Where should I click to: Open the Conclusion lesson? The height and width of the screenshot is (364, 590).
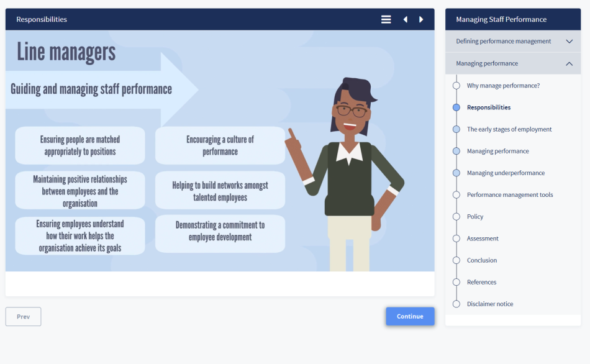[x=482, y=260]
